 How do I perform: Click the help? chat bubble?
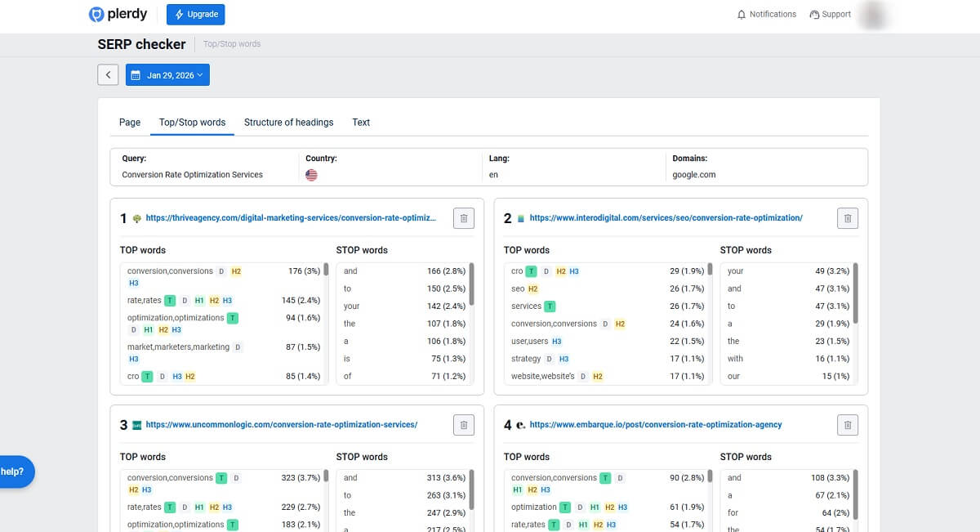16,472
